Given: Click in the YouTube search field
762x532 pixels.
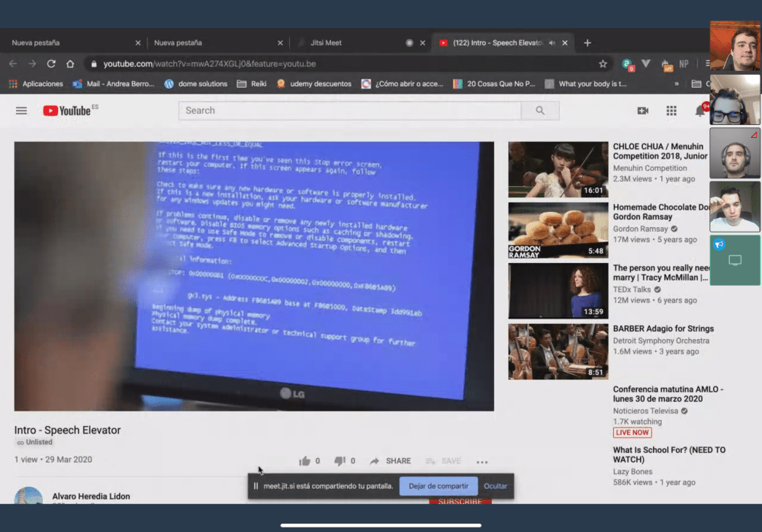Looking at the screenshot, I should coord(349,111).
